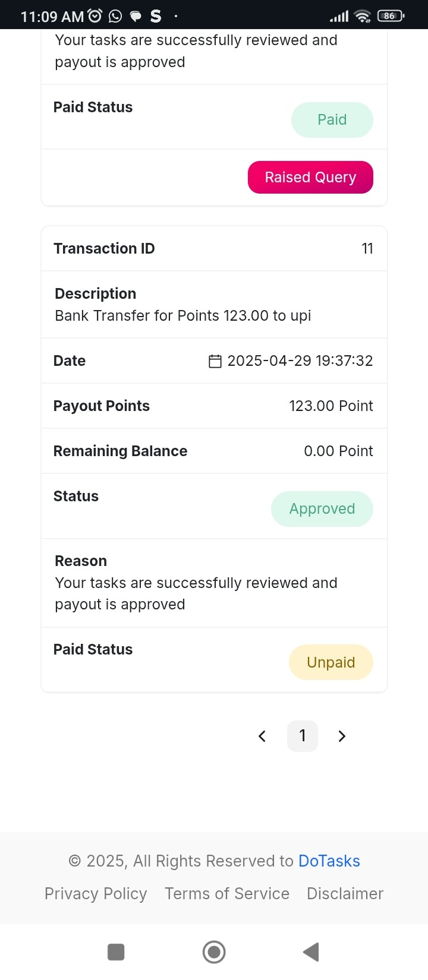Open Terms of Service link
428x980 pixels.
tap(227, 894)
